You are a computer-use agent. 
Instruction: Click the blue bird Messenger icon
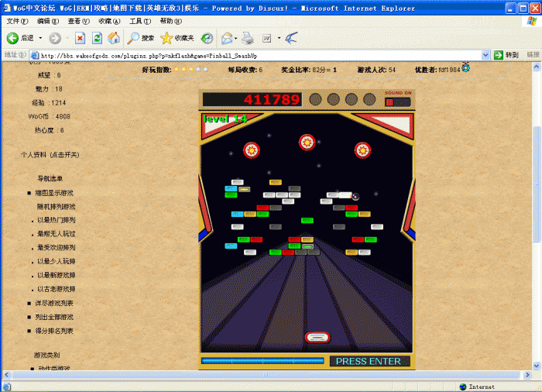point(291,38)
